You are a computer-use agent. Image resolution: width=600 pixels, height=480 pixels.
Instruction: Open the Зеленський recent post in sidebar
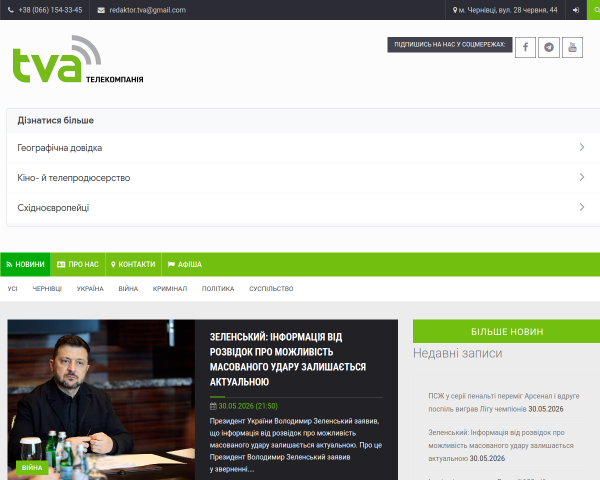[x=501, y=445]
